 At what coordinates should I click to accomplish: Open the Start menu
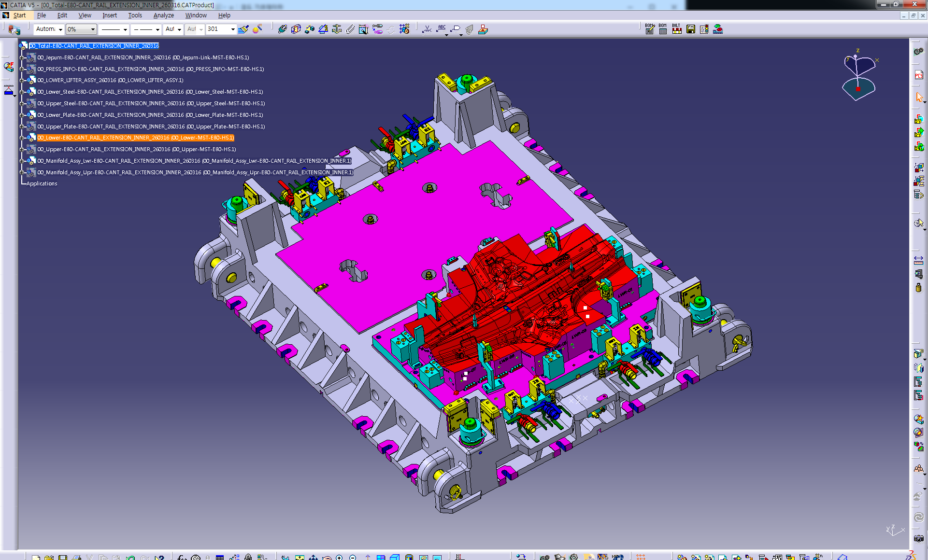coord(19,15)
